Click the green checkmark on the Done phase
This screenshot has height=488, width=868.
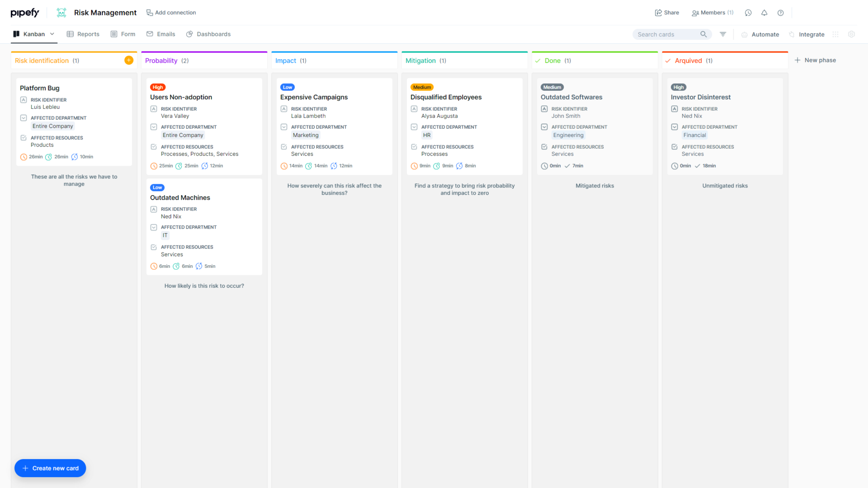pos(538,60)
